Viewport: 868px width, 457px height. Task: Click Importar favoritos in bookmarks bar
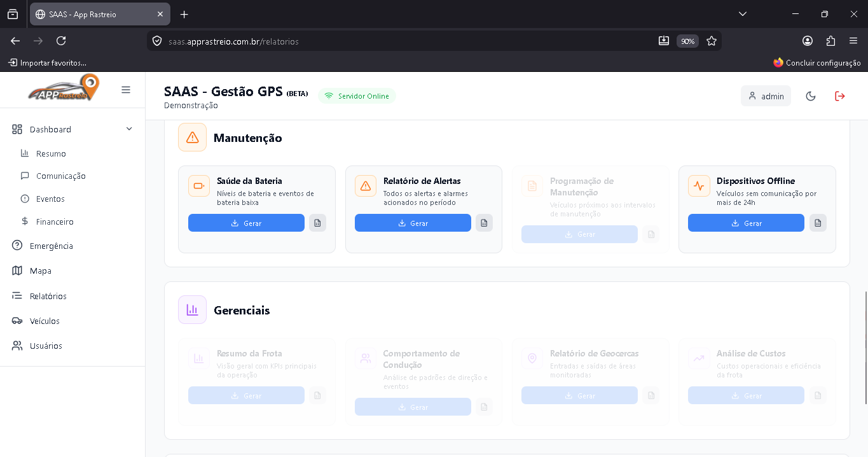[47, 62]
